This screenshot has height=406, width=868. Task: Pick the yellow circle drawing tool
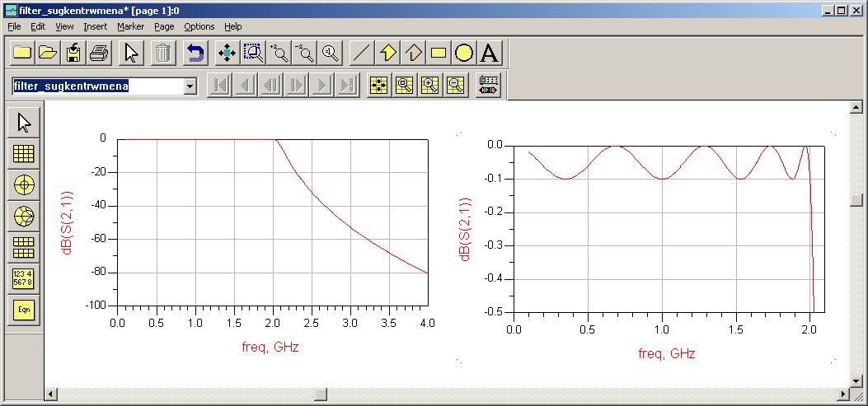pos(464,53)
